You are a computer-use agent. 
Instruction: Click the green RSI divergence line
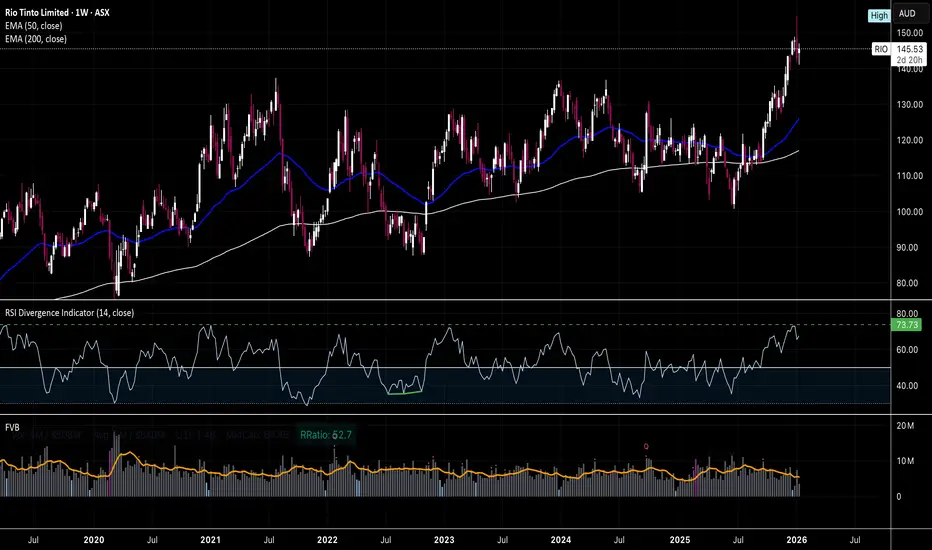pos(405,392)
